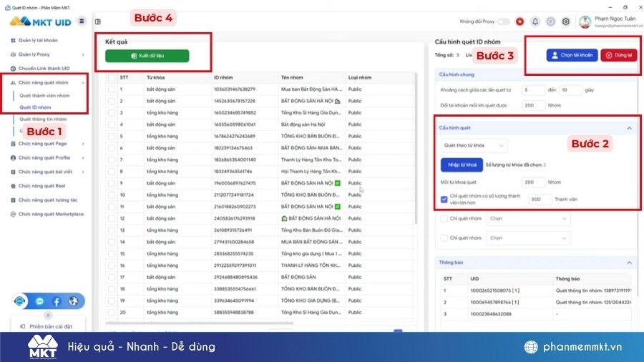The width and height of the screenshot is (644, 362).
Task: Click the play circle icon in header
Action: pos(550,21)
